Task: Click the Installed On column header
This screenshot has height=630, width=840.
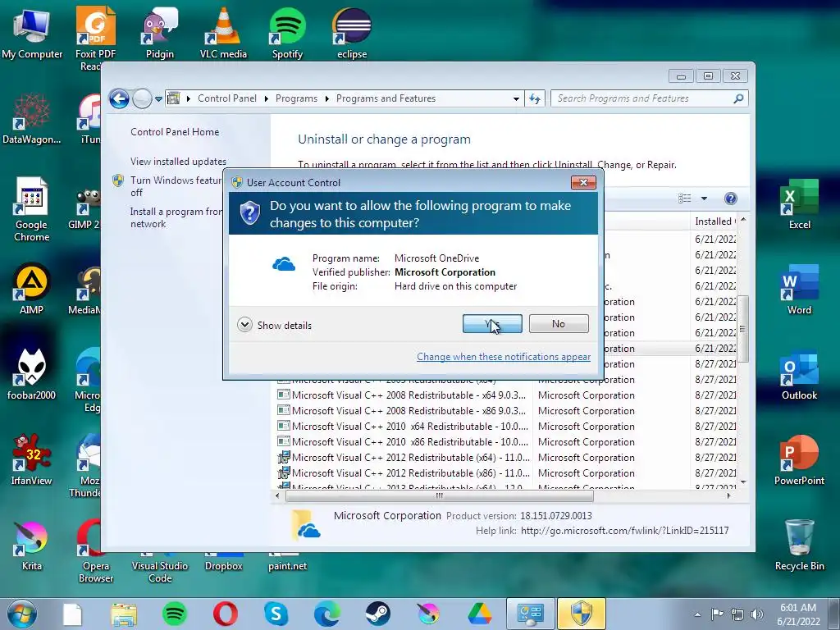Action: pyautogui.click(x=714, y=221)
